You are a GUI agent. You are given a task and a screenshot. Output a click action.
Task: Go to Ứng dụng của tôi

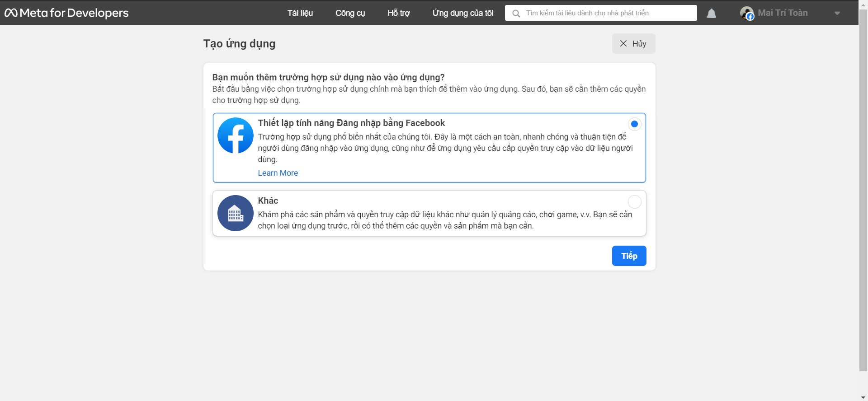[463, 13]
